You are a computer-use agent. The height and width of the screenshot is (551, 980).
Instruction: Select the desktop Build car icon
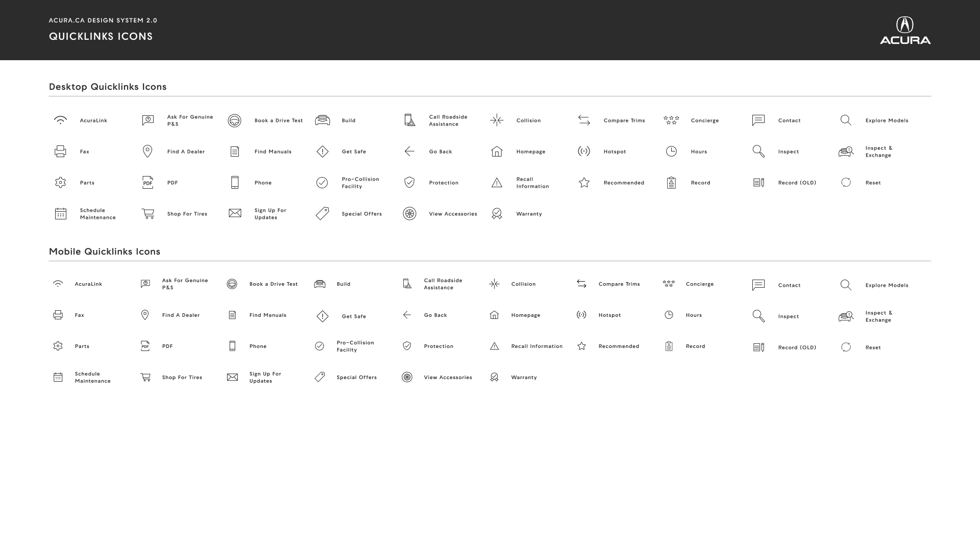323,120
